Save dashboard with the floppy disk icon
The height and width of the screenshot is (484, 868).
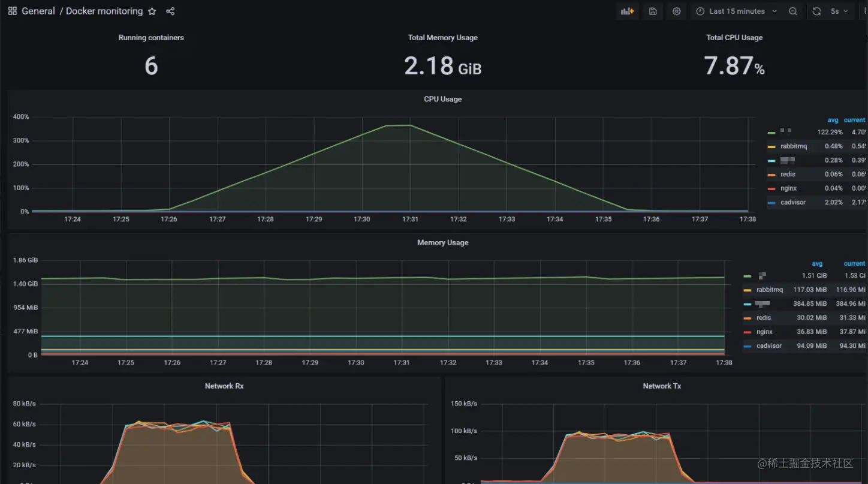coord(653,11)
